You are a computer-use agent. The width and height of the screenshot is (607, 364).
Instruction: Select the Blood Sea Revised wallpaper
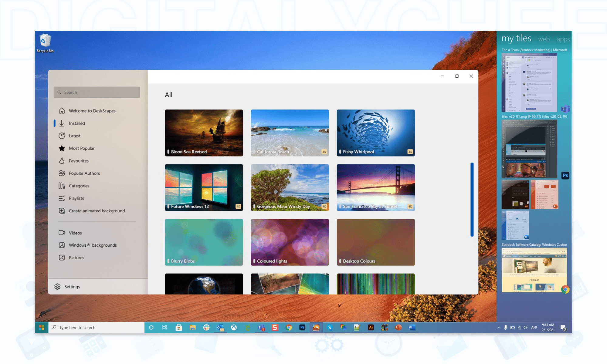click(x=204, y=133)
